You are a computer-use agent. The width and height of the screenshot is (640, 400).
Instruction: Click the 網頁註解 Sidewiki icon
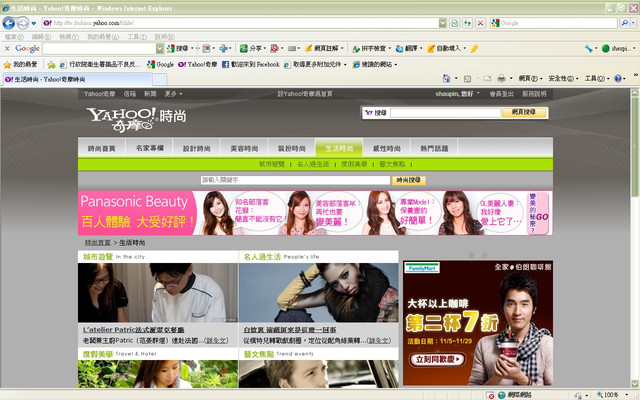(x=309, y=49)
